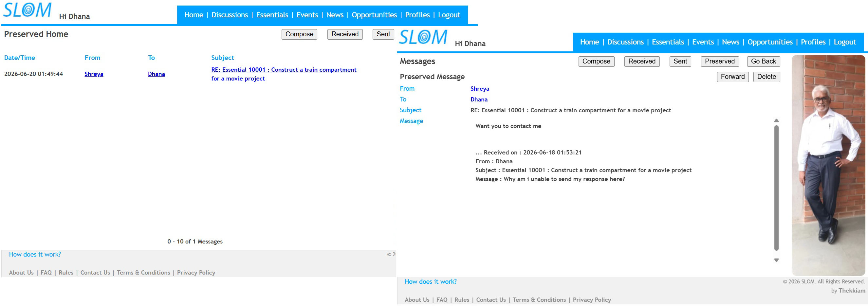Screen dimensions: 868x306
Task: Click How does it work on Preserved Home
Action: 35,255
